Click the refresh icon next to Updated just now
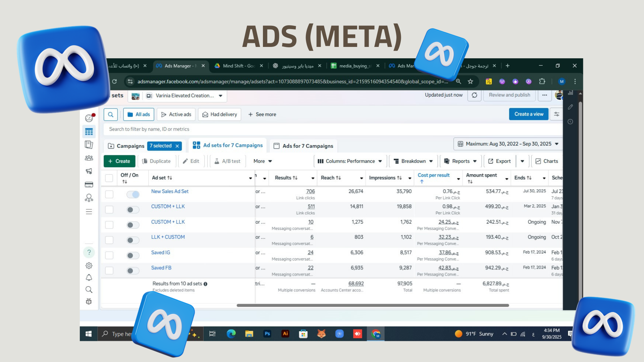This screenshot has width=644, height=362. click(x=474, y=95)
